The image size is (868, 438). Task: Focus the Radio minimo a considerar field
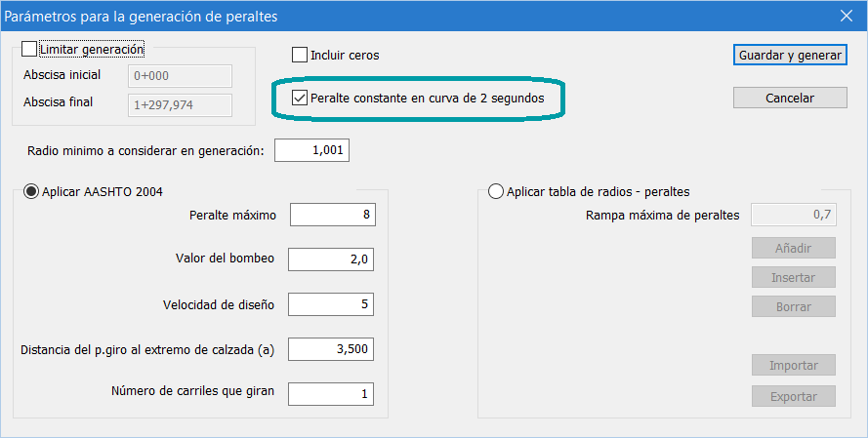point(311,150)
